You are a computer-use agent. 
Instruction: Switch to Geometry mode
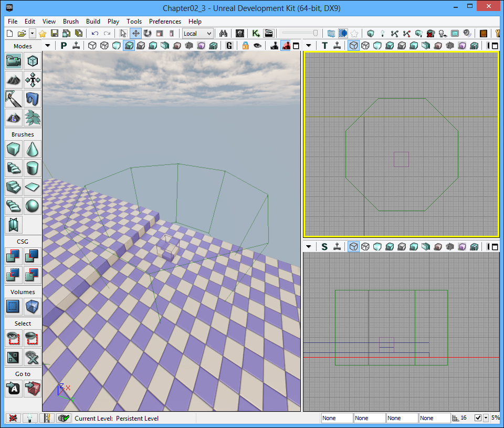[33, 61]
